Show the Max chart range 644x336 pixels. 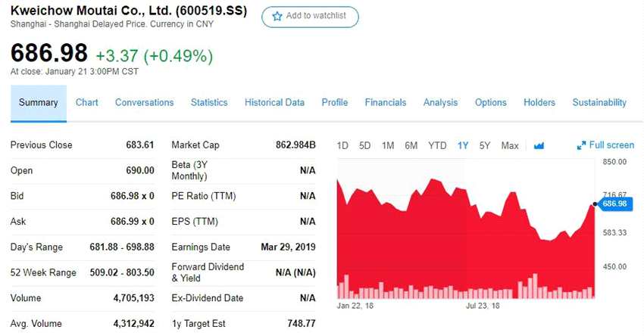coord(510,145)
